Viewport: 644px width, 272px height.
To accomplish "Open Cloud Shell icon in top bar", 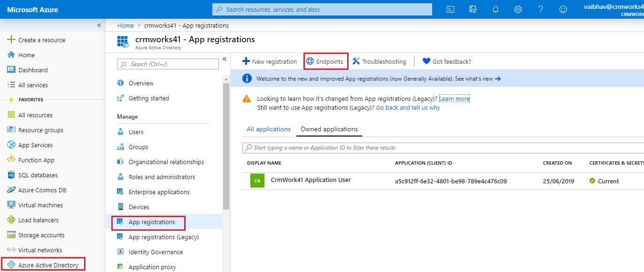I will [x=450, y=9].
